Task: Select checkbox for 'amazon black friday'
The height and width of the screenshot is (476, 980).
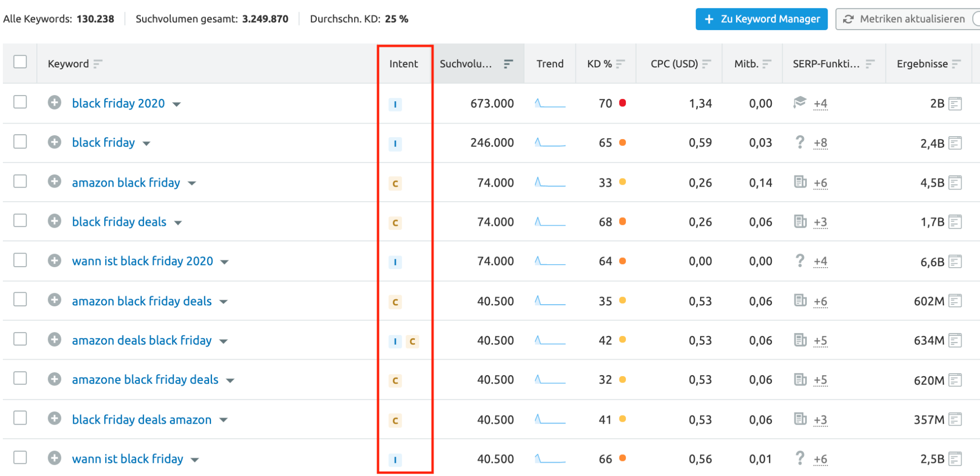Action: pyautogui.click(x=20, y=181)
